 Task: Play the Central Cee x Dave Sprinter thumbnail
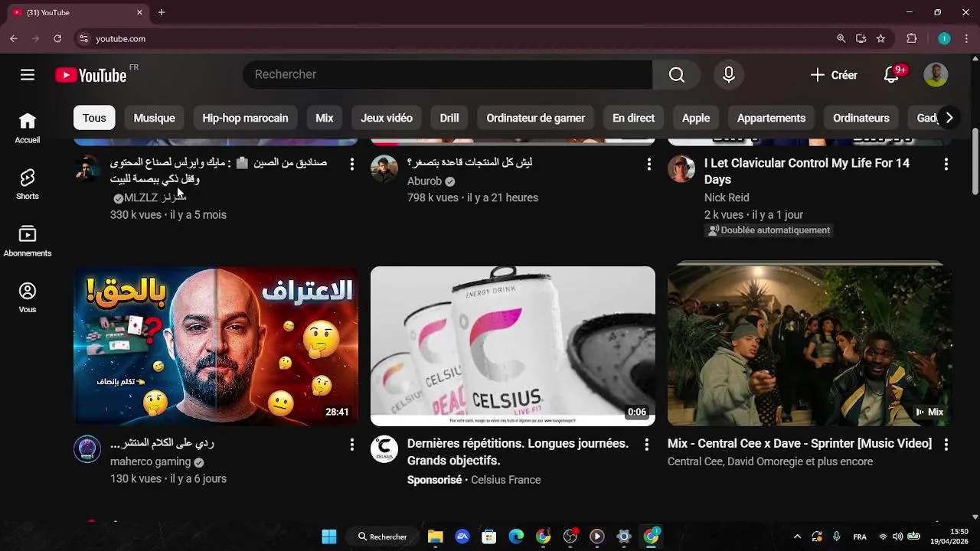[810, 346]
